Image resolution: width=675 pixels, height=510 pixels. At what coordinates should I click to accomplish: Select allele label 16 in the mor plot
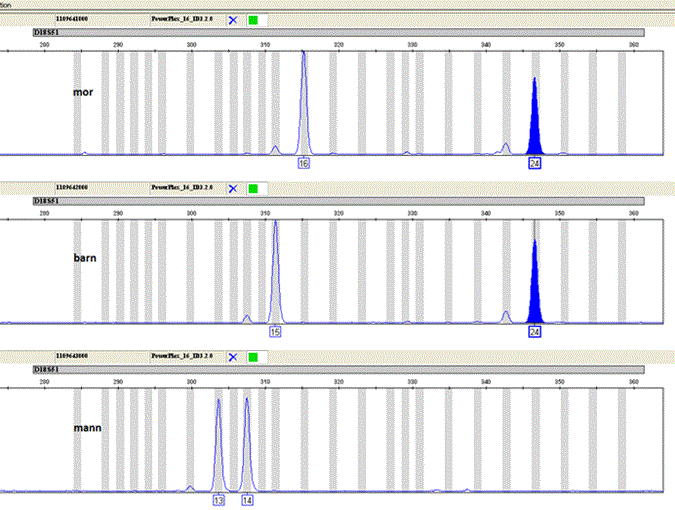[304, 162]
